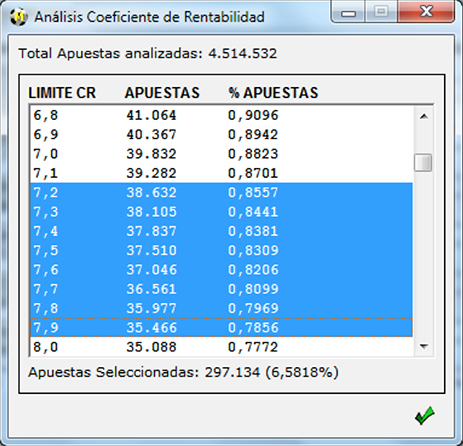Click the scrollbar up arrow
Screen dimensions: 463x446
(424, 116)
